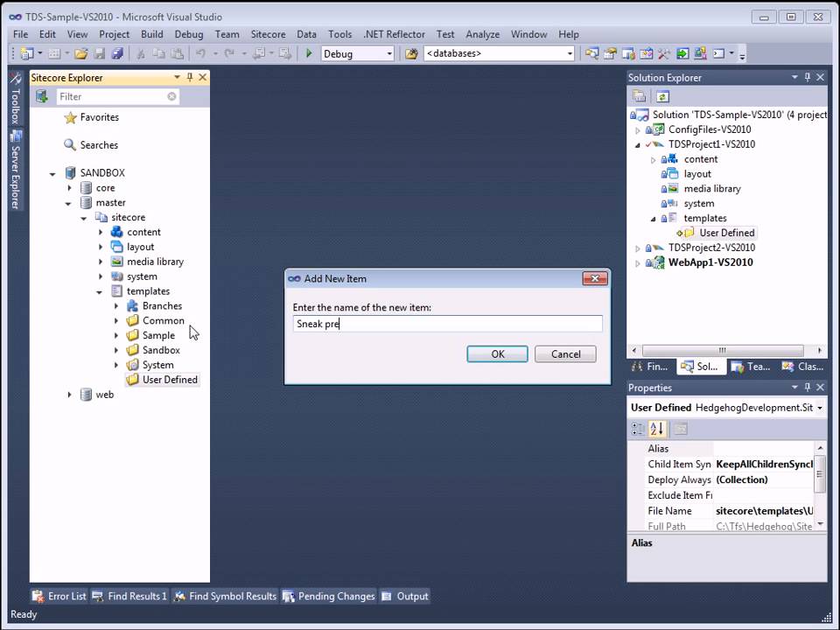Clear the Filter box with the x icon
The image size is (840, 630).
[171, 96]
